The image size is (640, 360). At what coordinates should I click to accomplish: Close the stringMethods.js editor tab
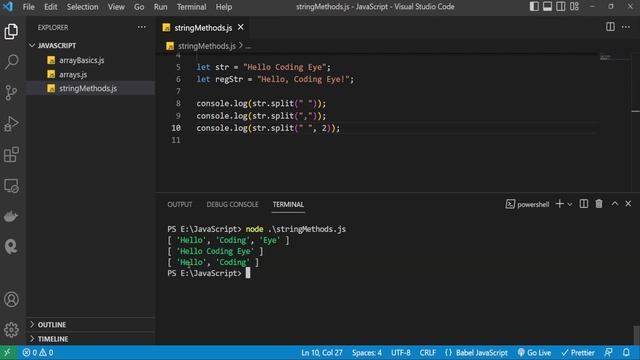(241, 27)
